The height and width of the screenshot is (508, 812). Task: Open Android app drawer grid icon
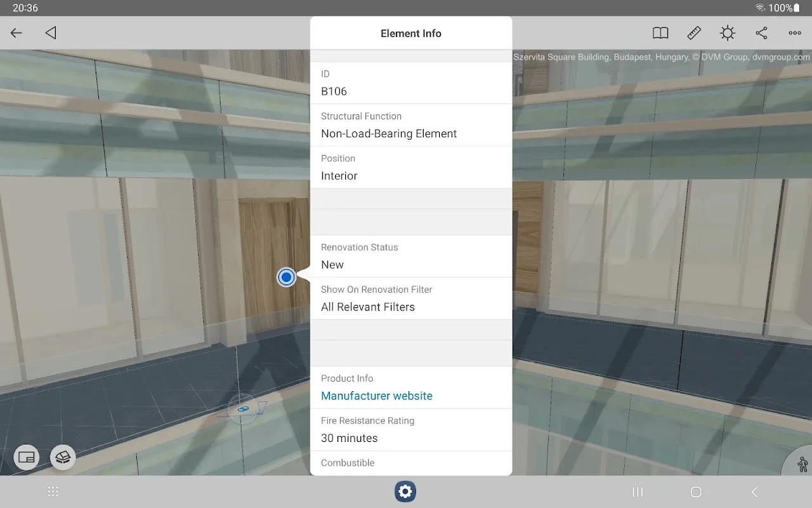53,491
